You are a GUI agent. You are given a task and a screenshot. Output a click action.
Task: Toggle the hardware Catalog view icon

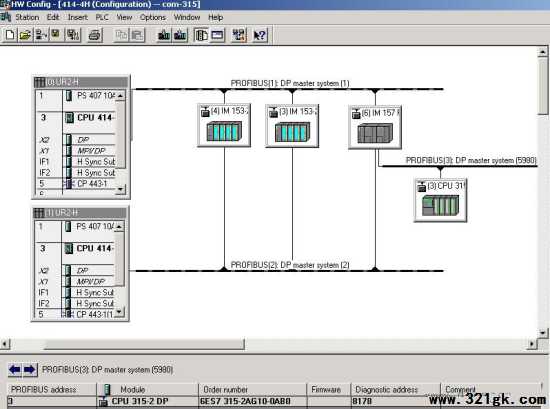[x=201, y=35]
